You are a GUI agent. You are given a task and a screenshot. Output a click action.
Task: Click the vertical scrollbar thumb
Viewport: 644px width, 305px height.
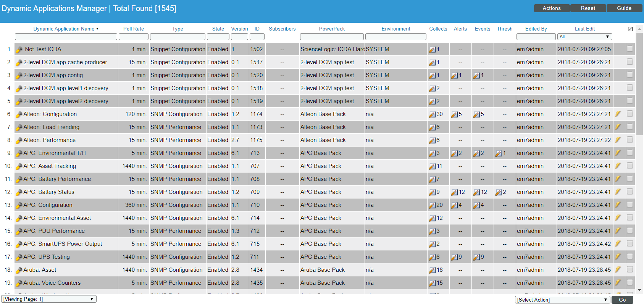point(640,84)
